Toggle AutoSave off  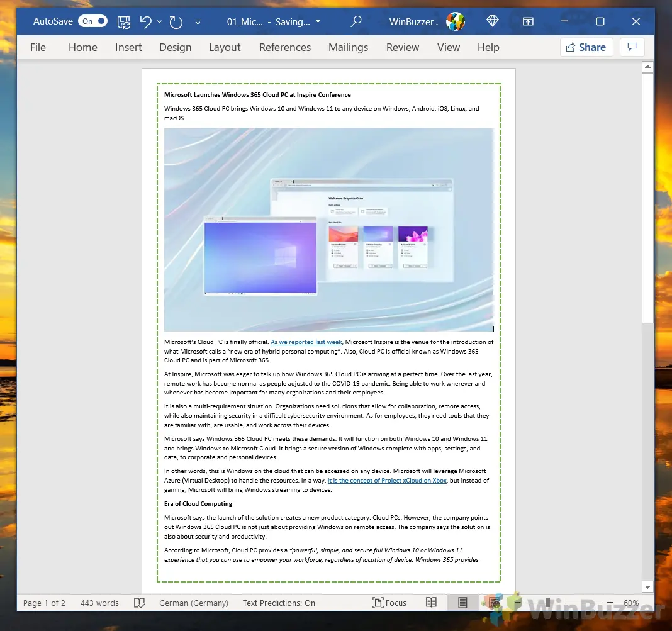coord(92,21)
